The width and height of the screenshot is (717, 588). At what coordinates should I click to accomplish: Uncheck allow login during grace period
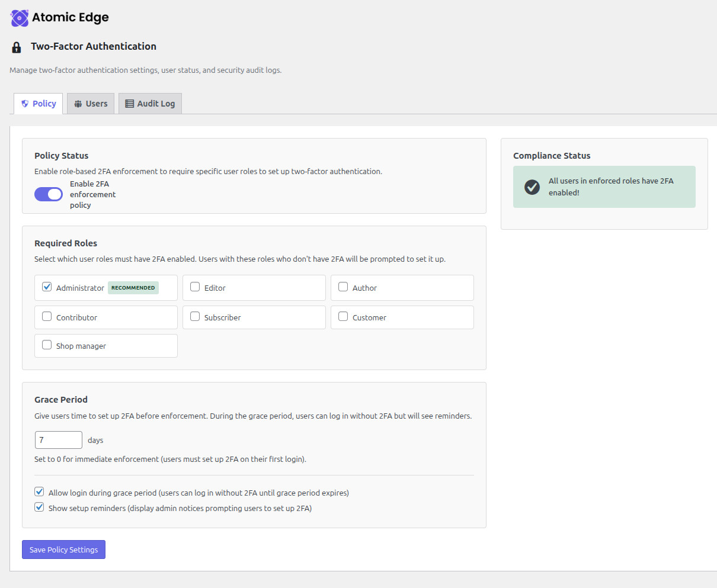(39, 491)
